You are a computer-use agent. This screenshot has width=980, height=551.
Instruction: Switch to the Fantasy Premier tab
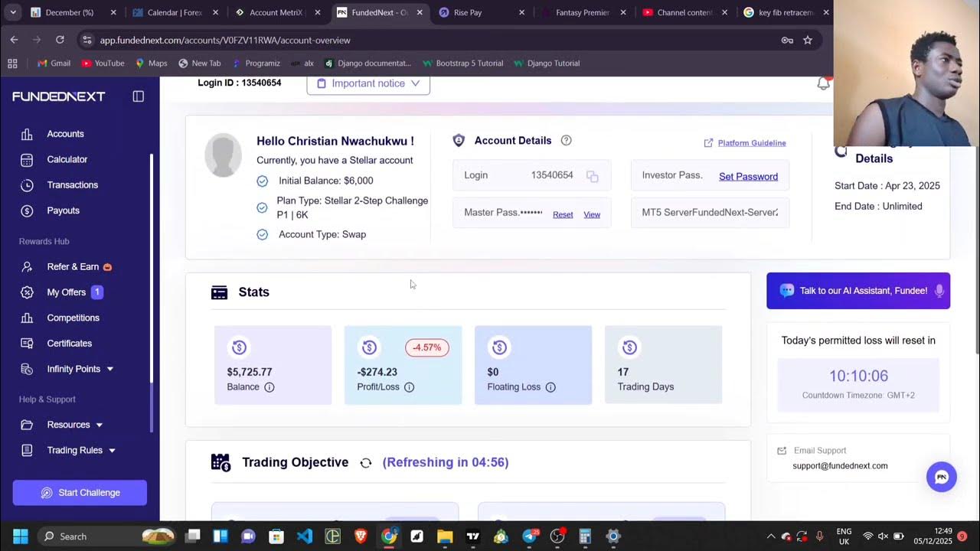click(x=584, y=12)
